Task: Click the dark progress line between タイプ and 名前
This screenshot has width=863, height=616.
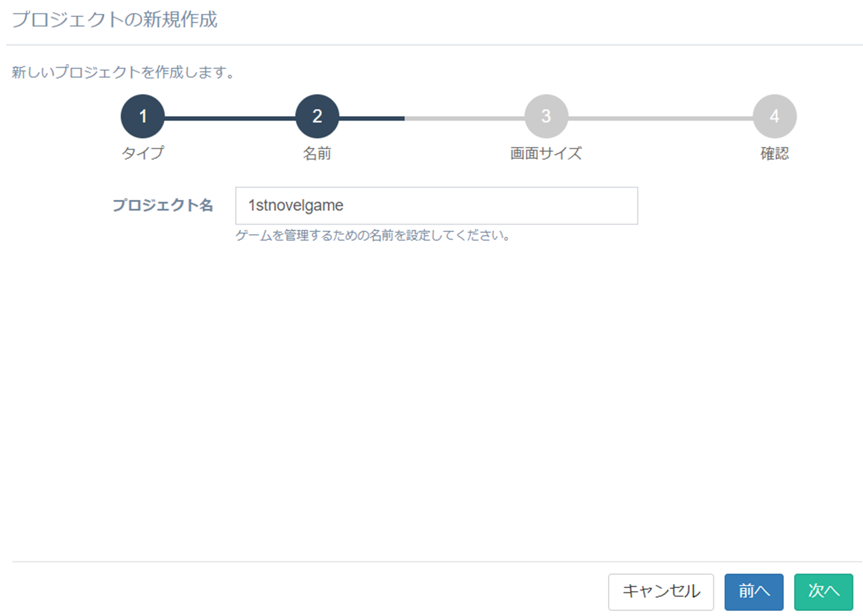Action: pos(229,116)
